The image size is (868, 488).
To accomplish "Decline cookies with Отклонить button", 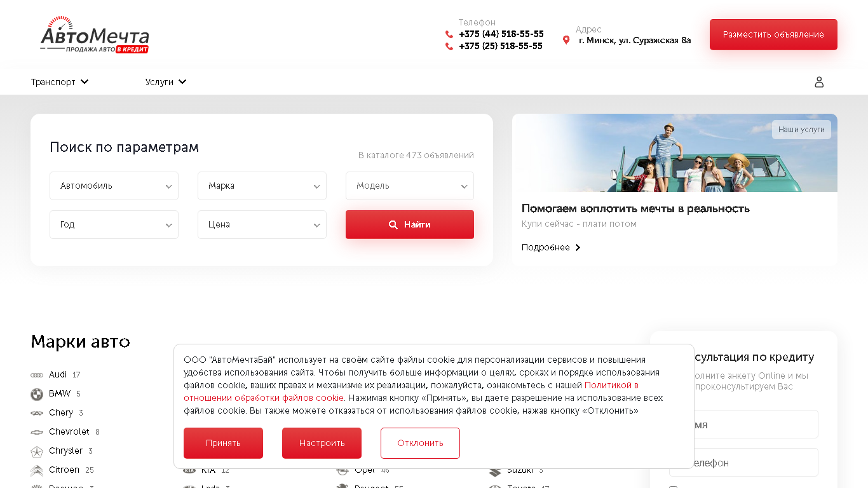I will point(420,443).
